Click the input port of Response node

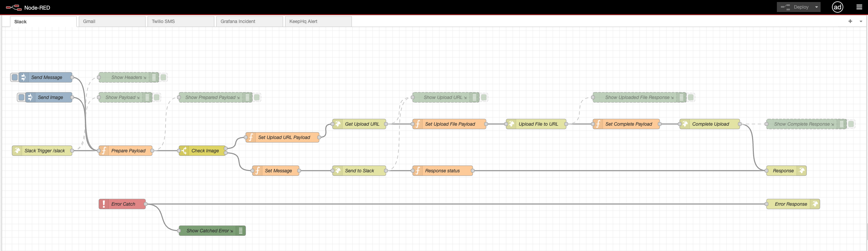point(767,171)
